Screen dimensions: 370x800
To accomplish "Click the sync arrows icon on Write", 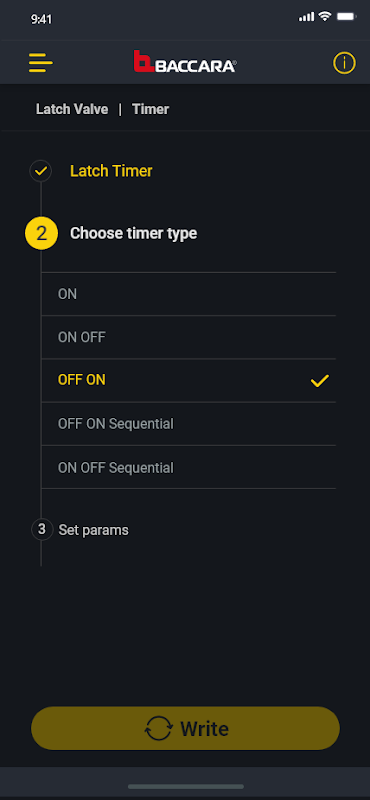I will [159, 729].
